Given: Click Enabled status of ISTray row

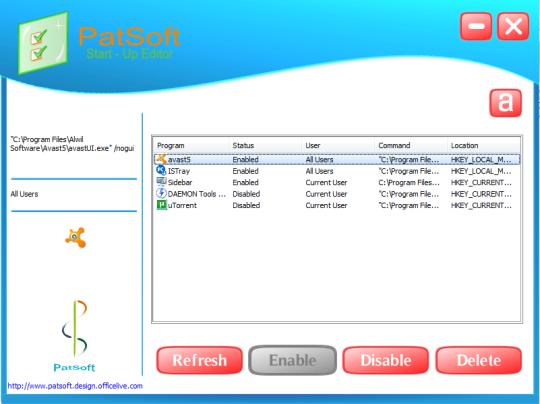Looking at the screenshot, I should tap(246, 171).
